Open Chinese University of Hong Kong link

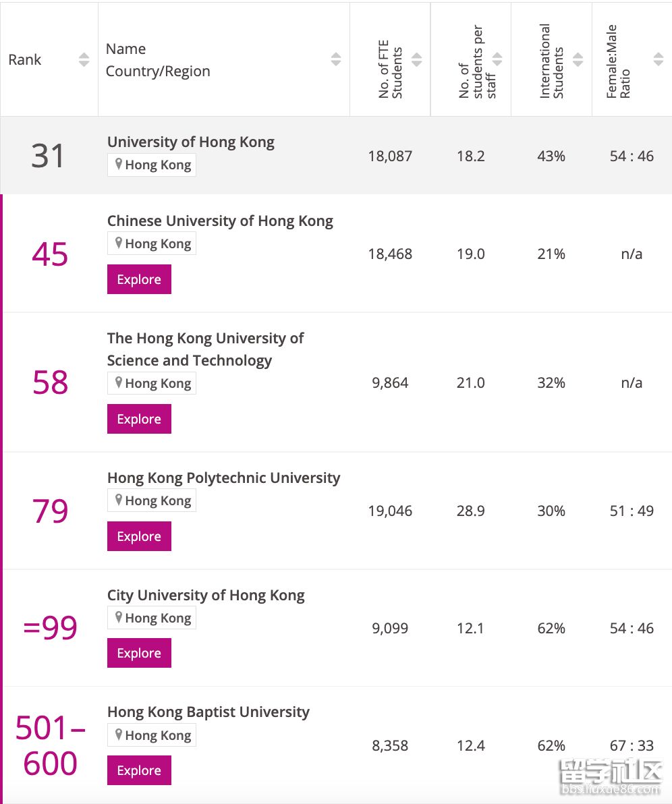tap(220, 221)
